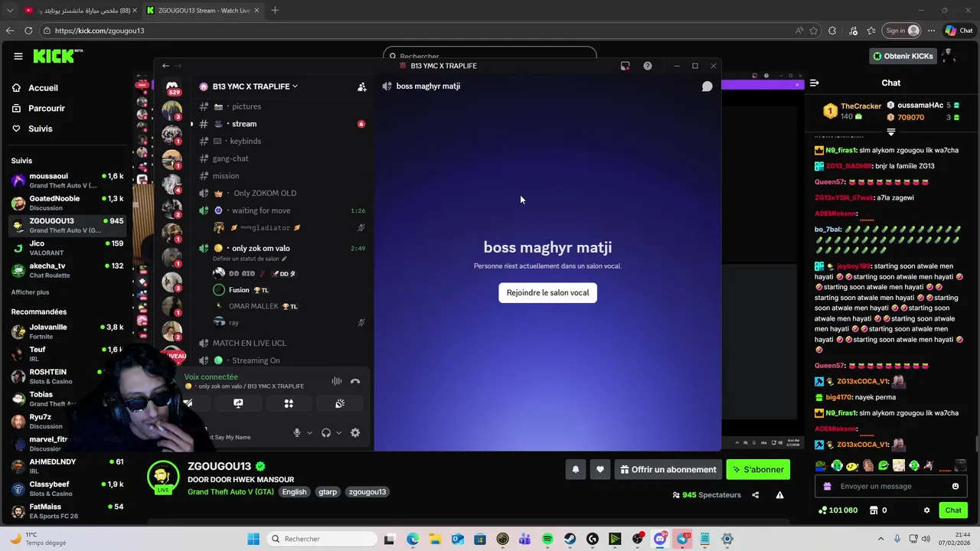Click the English language tag
980x551 pixels.
point(294,492)
